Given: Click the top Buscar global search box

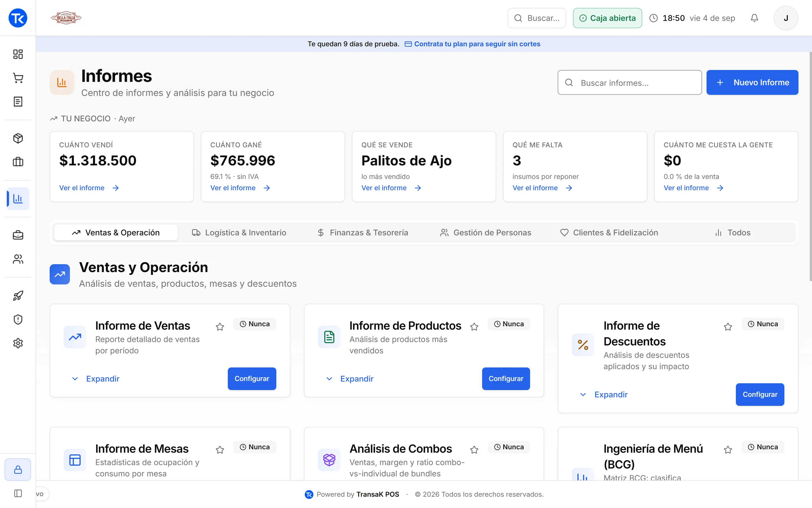Looking at the screenshot, I should [x=537, y=18].
